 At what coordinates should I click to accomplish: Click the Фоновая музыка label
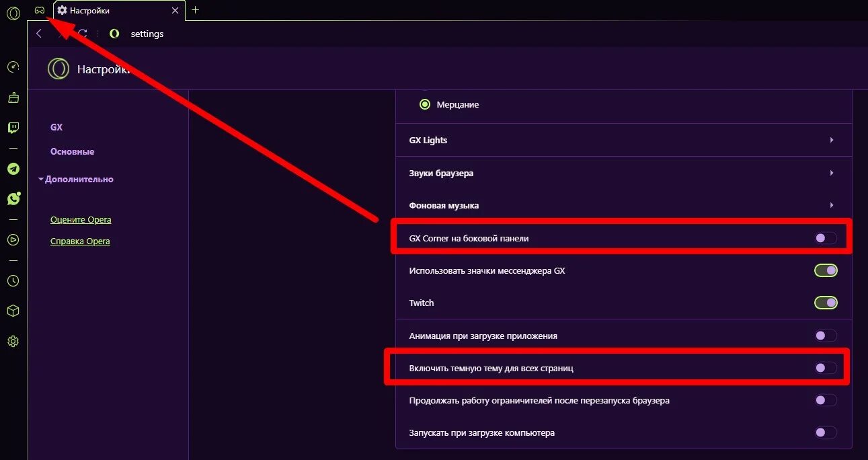[x=444, y=205]
